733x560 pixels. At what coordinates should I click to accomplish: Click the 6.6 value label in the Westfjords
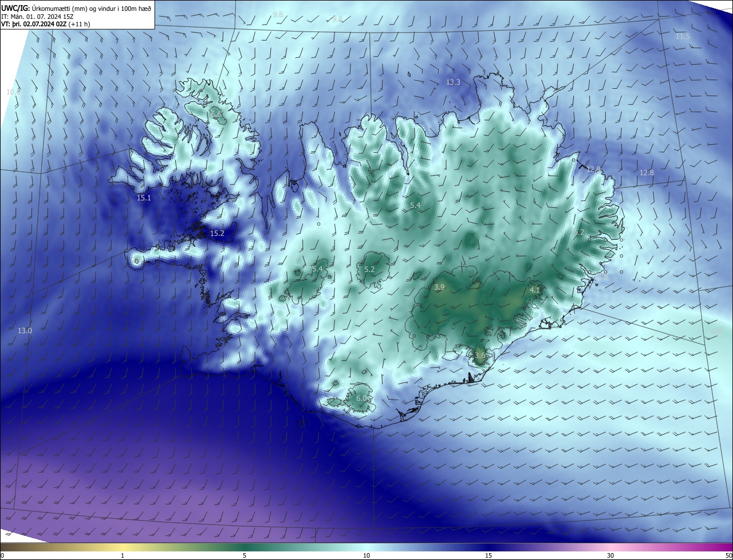tap(216, 115)
